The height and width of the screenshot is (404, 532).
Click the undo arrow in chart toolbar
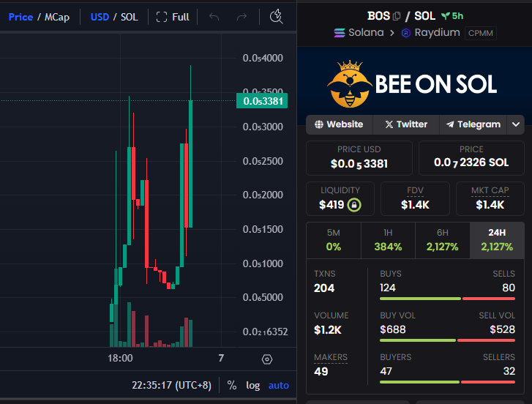coord(214,17)
